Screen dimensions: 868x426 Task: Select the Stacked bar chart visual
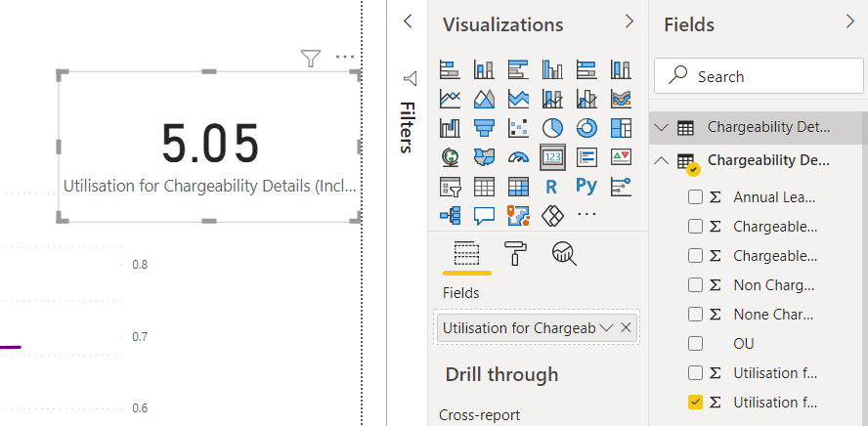(x=450, y=69)
